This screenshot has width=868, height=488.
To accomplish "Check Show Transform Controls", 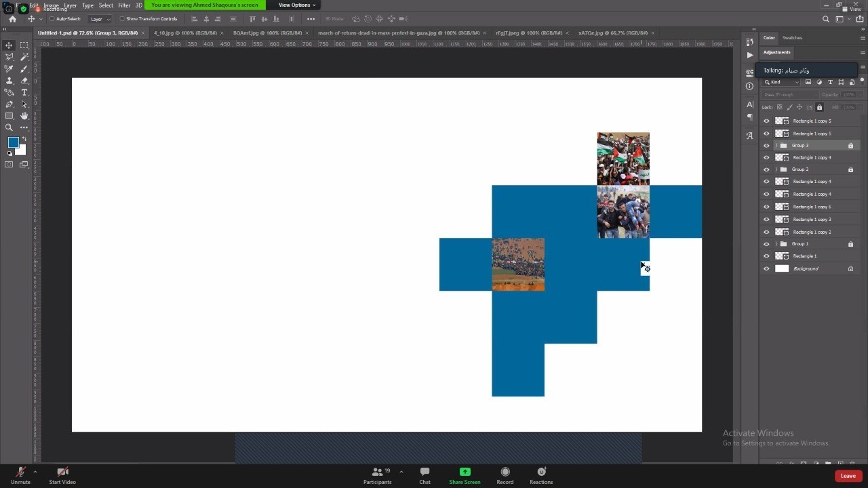I will click(122, 19).
